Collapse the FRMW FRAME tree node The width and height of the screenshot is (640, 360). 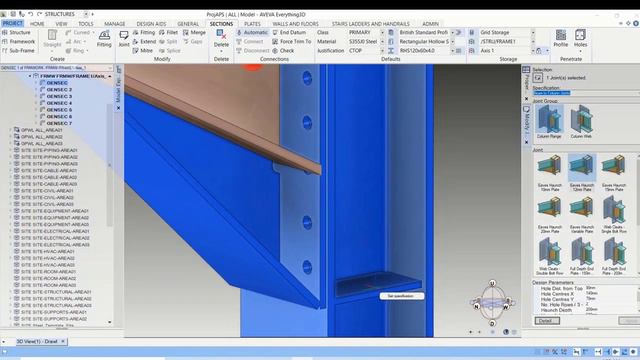pos(30,76)
